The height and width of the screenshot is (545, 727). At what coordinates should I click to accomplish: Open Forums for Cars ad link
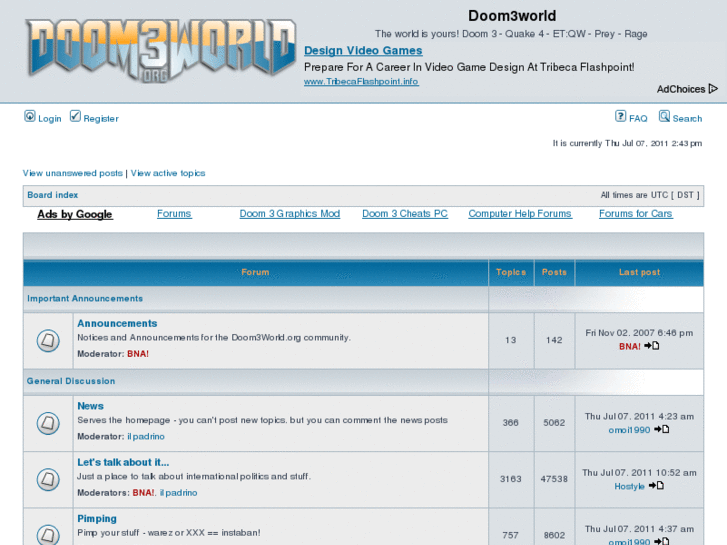coord(636,214)
